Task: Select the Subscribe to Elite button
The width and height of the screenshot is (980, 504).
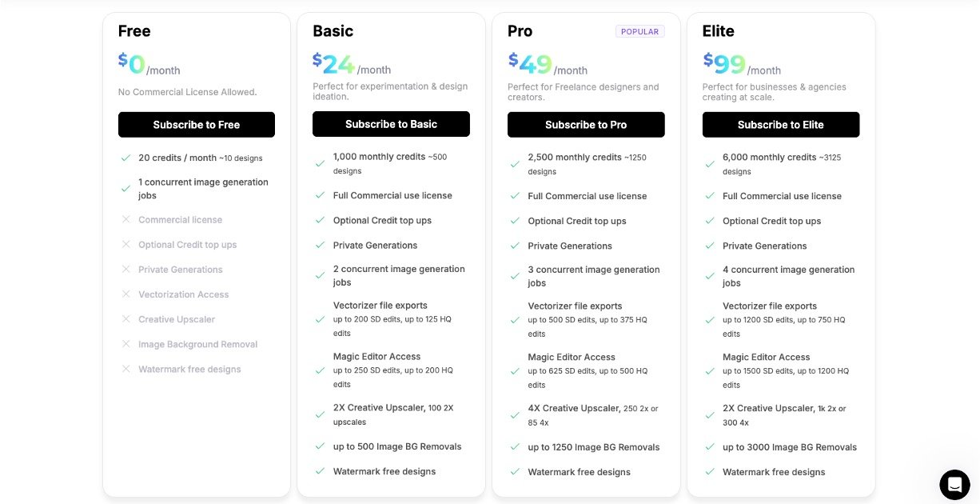Action: pos(781,125)
